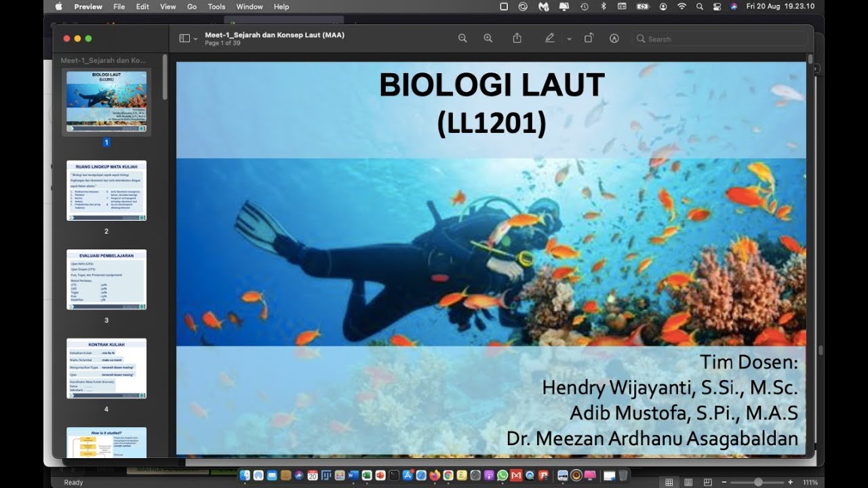Open Microsoft PowerPoint from the Dock
The height and width of the screenshot is (488, 868).
point(380,476)
